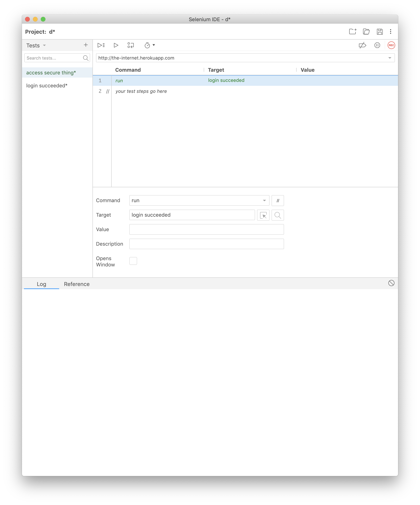
Task: Click the Record button
Action: tap(391, 45)
